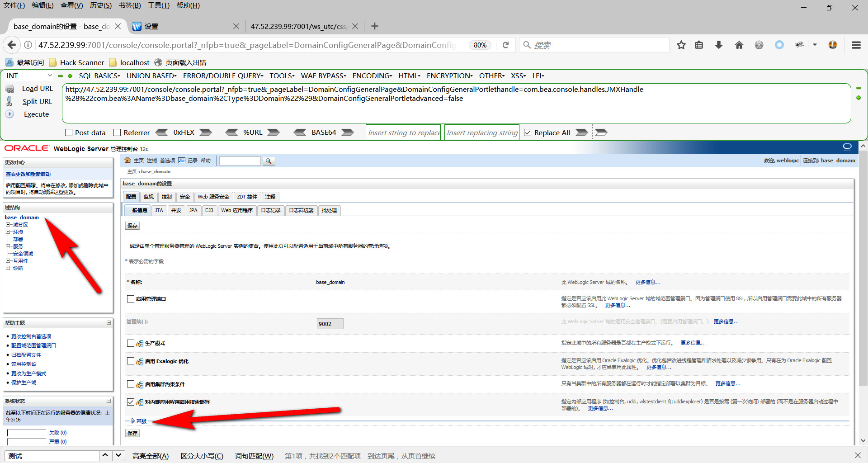Screen dimensions: 868x463
Task: Click the base_domain tree link
Action: pyautogui.click(x=22, y=217)
